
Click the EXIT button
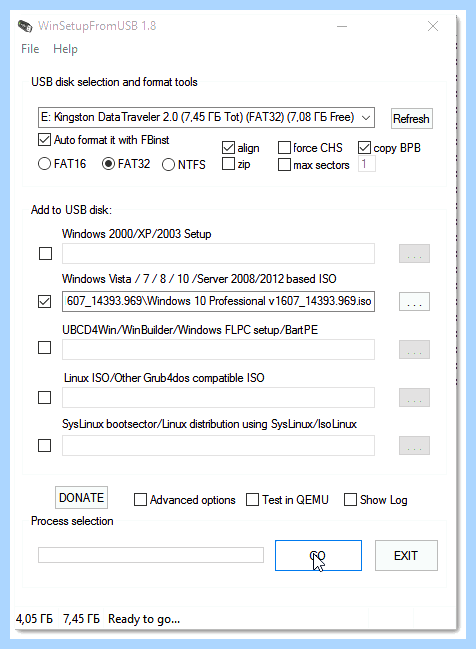[x=406, y=555]
